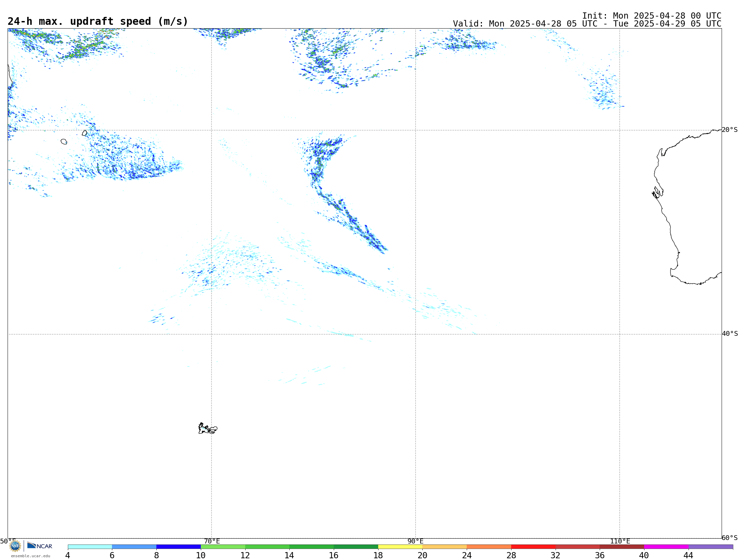Click the purple color swatch above 44
Image resolution: width=744 pixels, height=560 pixels.
coord(711,547)
